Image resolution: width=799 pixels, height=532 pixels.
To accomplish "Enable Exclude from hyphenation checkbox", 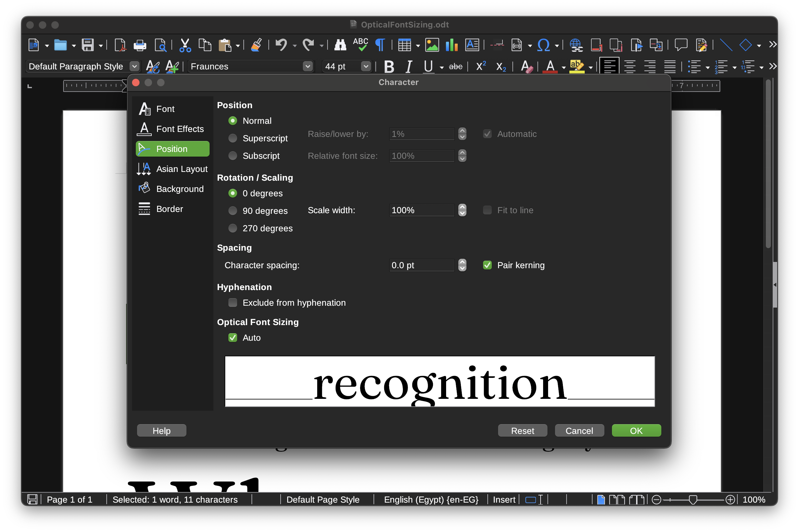I will tap(233, 303).
